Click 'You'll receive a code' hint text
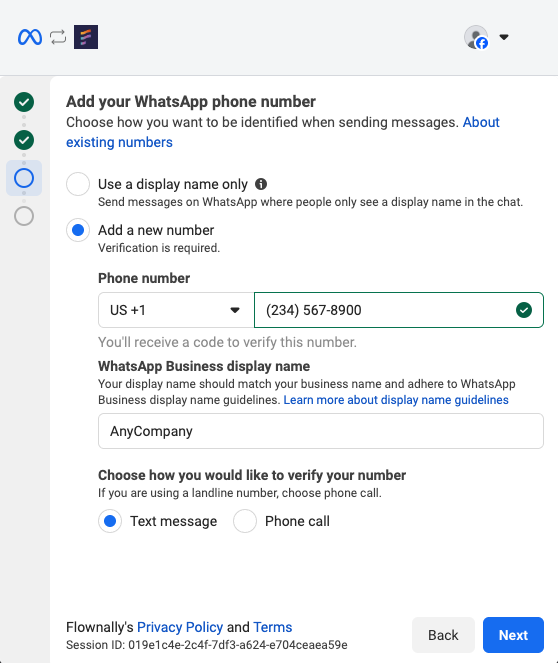 tap(227, 342)
